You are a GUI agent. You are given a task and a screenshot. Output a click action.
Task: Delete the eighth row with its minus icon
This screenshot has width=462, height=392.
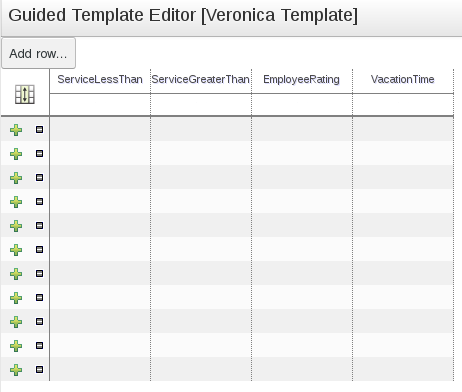coord(39,297)
